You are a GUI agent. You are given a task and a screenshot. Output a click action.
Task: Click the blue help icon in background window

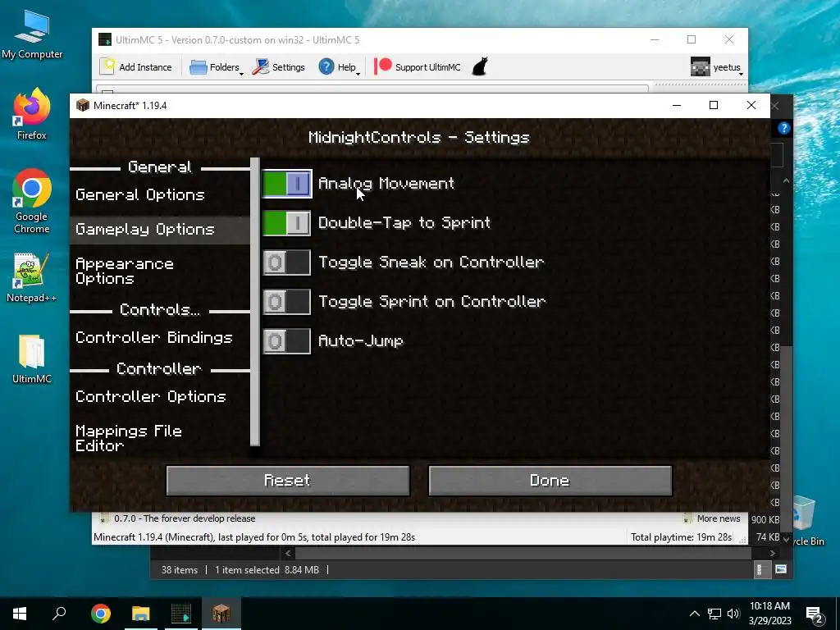click(783, 128)
